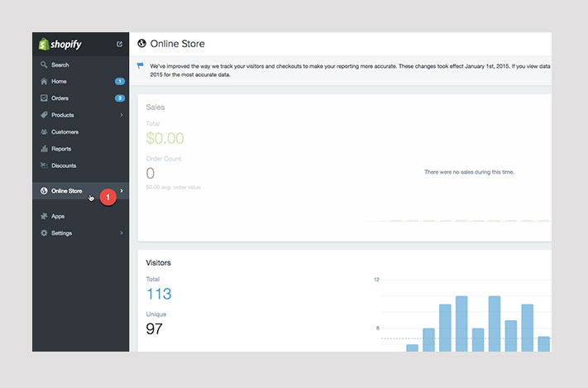Open the Customers people icon
The width and height of the screenshot is (588, 388).
coord(43,132)
